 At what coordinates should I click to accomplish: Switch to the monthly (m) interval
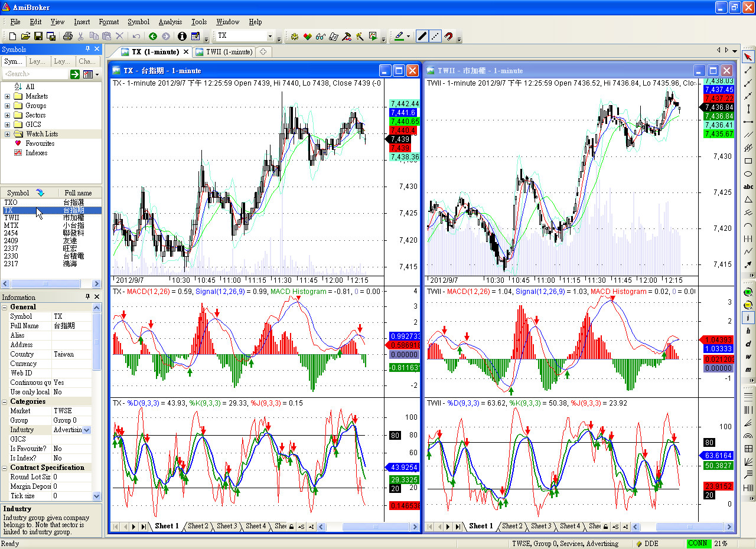(748, 370)
